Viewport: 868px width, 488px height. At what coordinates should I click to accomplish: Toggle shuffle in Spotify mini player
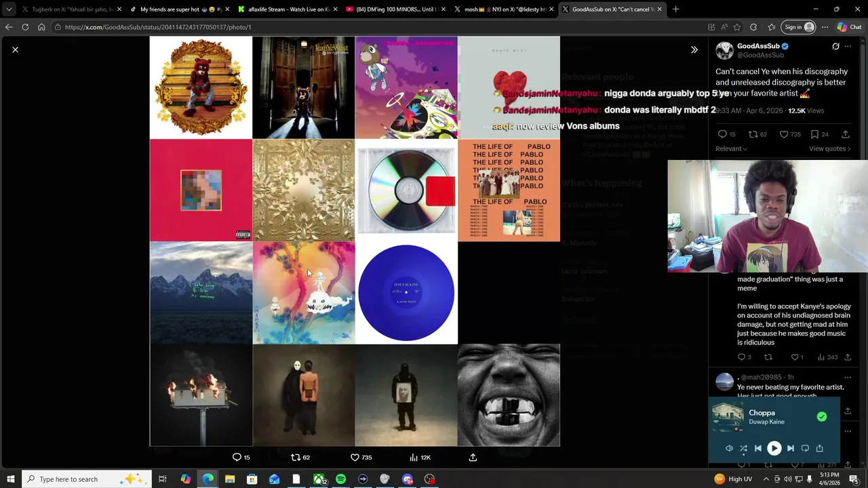(743, 448)
